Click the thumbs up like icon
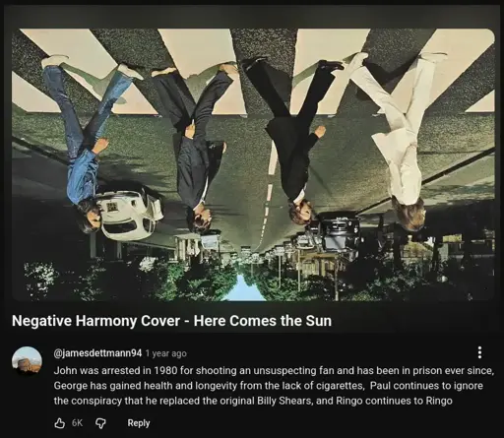Viewport: 504px width, 438px height. pos(59,423)
